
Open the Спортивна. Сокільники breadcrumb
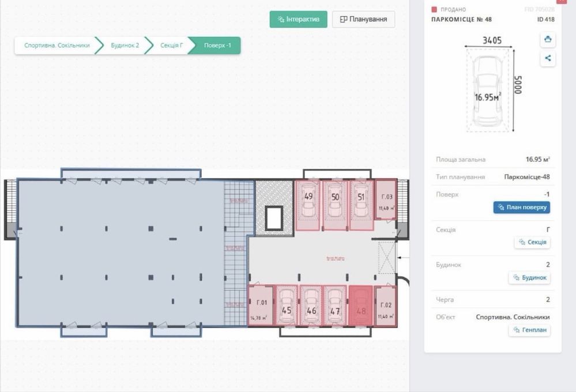(x=57, y=46)
